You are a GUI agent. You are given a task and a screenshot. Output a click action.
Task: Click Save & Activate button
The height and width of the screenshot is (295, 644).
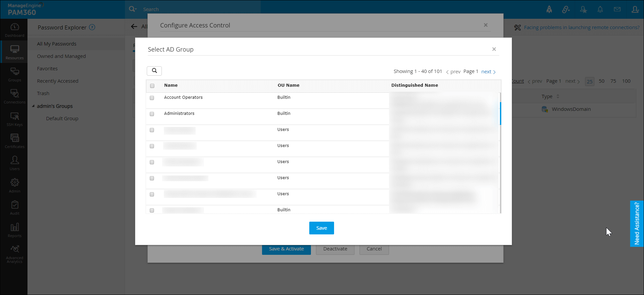tap(286, 249)
